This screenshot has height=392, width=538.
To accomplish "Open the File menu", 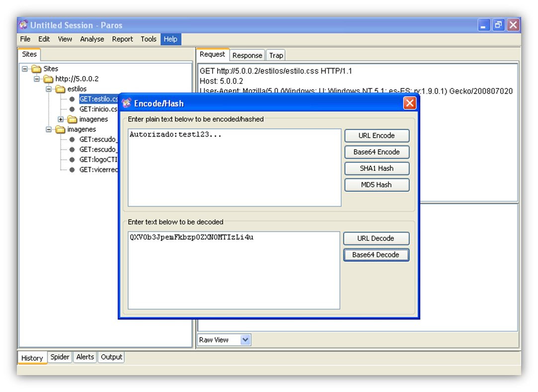I will (x=25, y=39).
